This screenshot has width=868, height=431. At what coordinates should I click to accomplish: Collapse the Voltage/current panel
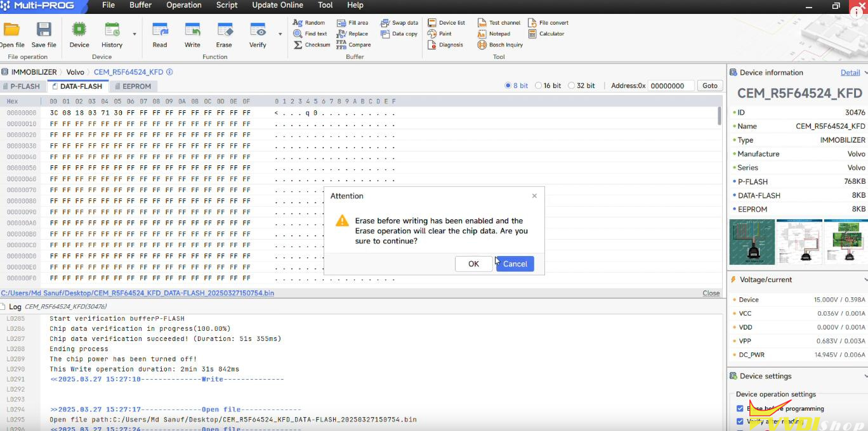[x=865, y=280]
